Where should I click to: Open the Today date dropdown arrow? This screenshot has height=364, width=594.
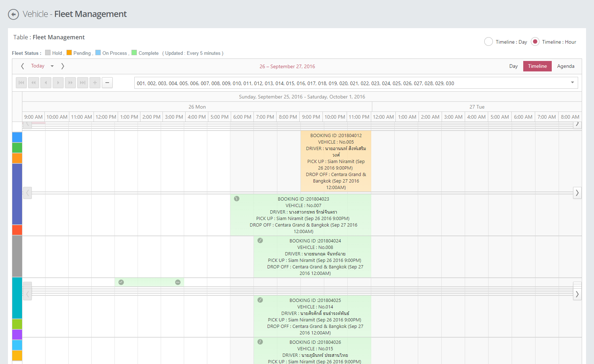52,66
